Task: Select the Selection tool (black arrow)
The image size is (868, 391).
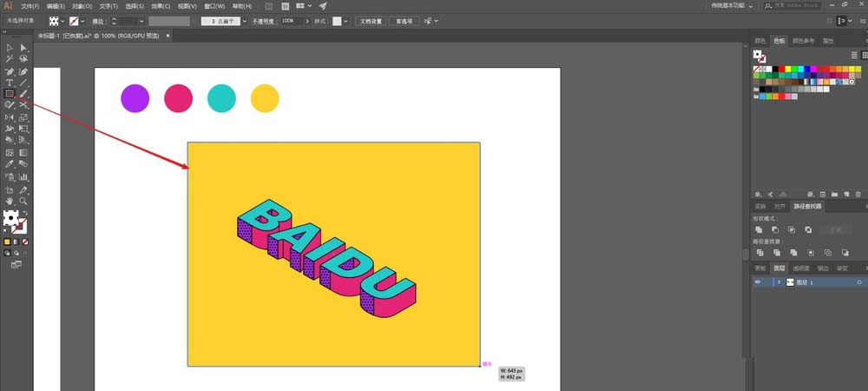Action: [x=10, y=48]
